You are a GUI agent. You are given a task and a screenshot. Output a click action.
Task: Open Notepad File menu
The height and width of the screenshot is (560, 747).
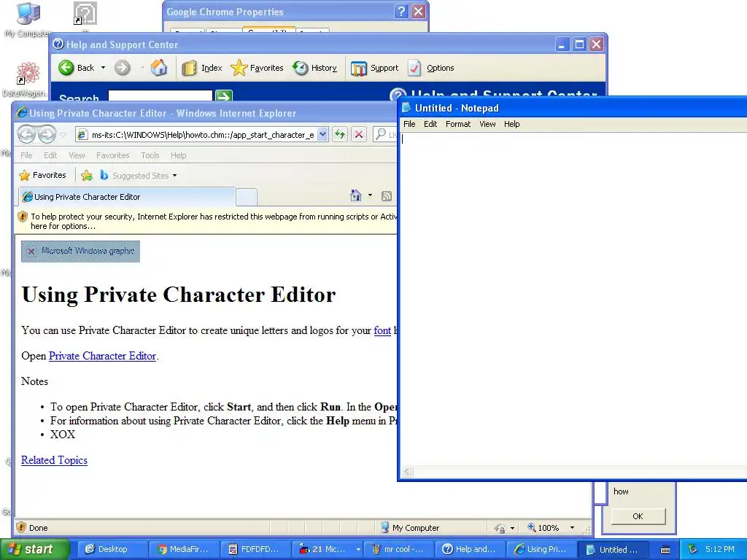click(x=409, y=124)
